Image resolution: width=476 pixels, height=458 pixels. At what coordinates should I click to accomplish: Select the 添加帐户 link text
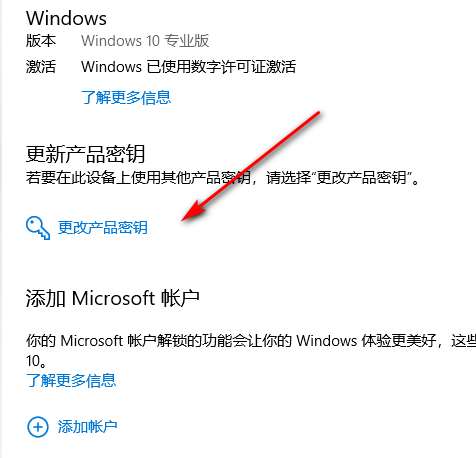[87, 427]
